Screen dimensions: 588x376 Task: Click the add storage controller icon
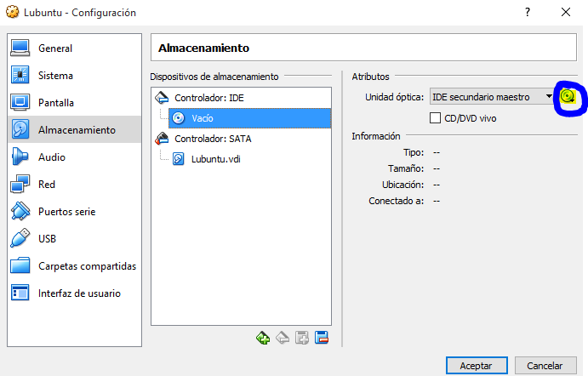[264, 338]
